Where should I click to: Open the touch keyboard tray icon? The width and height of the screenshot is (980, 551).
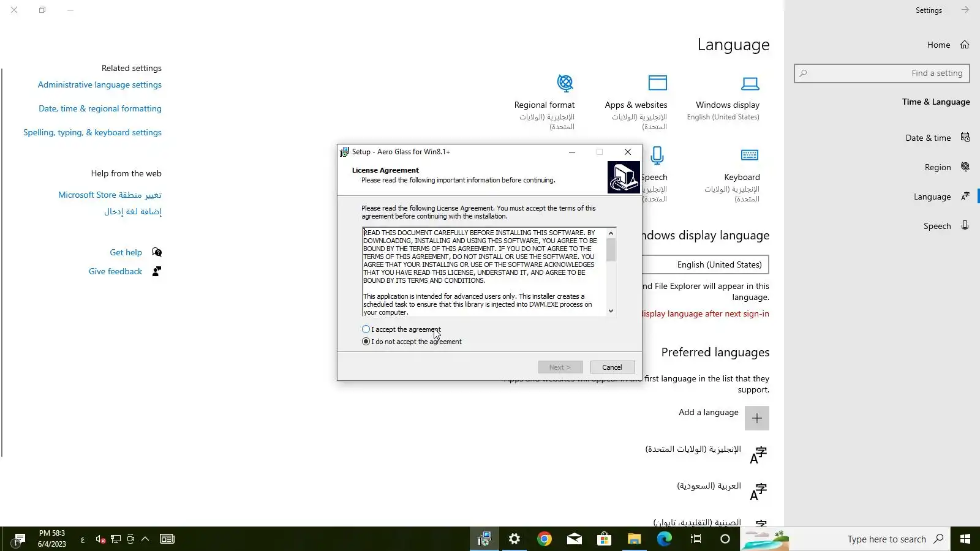[167, 539]
